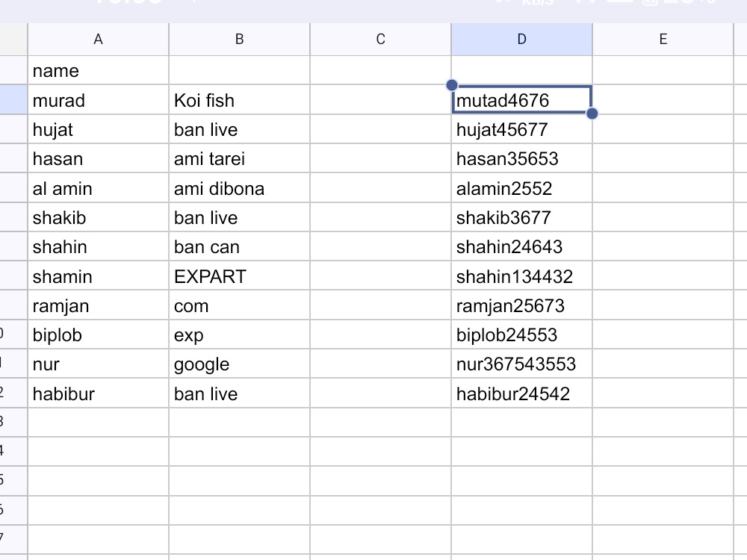This screenshot has height=560, width=747.
Task: Select cell 'shahin24643'
Action: 521,246
